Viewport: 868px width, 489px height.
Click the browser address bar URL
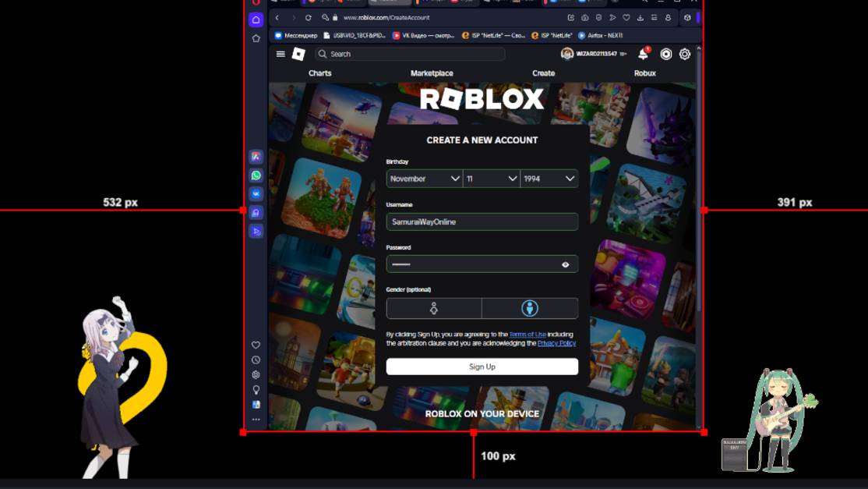tap(386, 18)
